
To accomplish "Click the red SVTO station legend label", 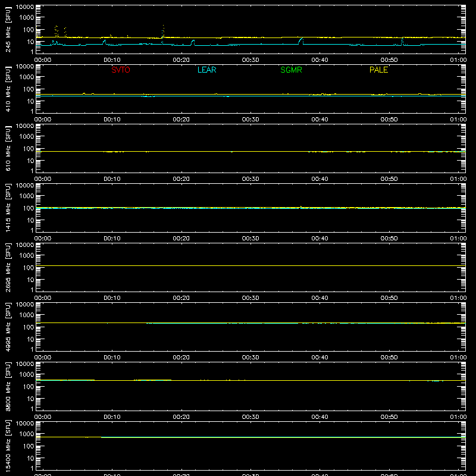I will 121,70.
